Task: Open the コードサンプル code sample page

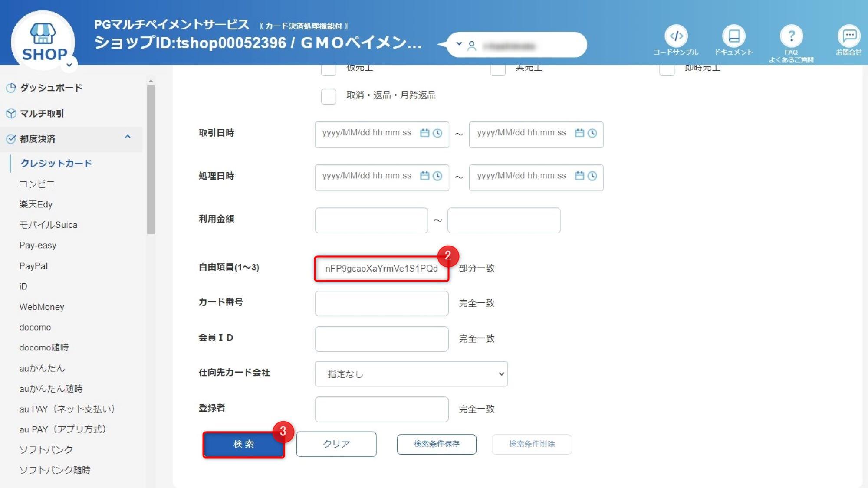Action: tap(675, 37)
